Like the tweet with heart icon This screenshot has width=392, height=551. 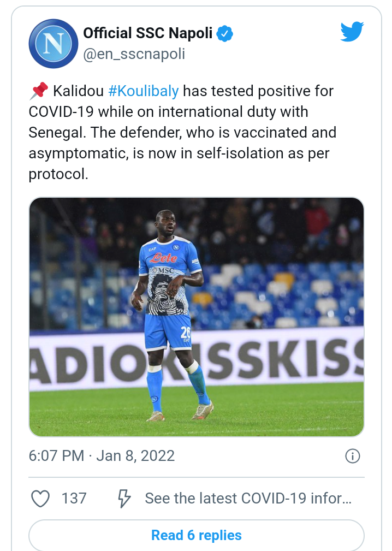click(x=40, y=498)
